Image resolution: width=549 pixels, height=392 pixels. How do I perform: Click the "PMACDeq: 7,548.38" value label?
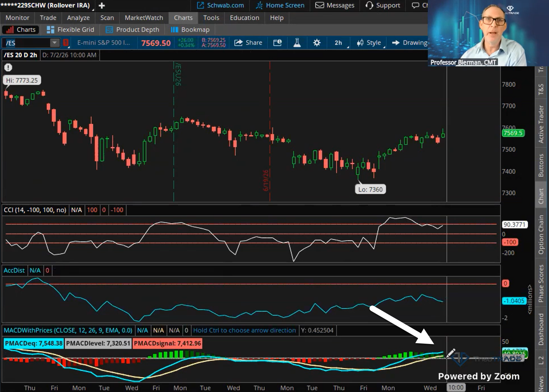coord(34,343)
